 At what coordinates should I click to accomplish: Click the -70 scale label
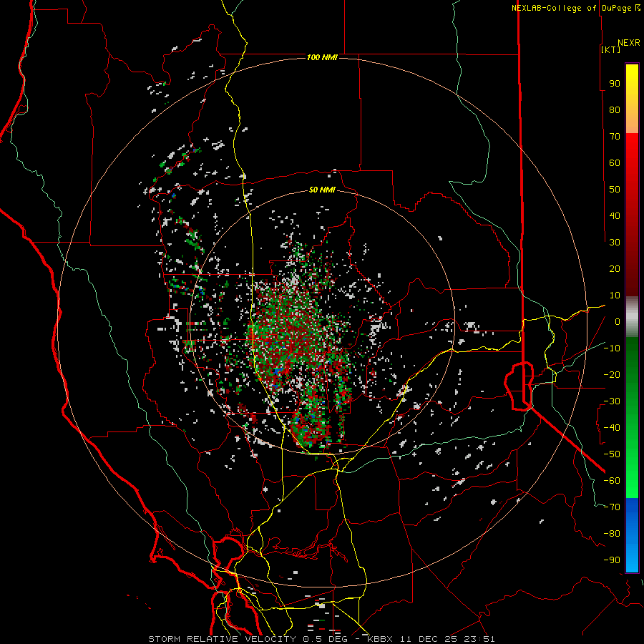tap(612, 507)
